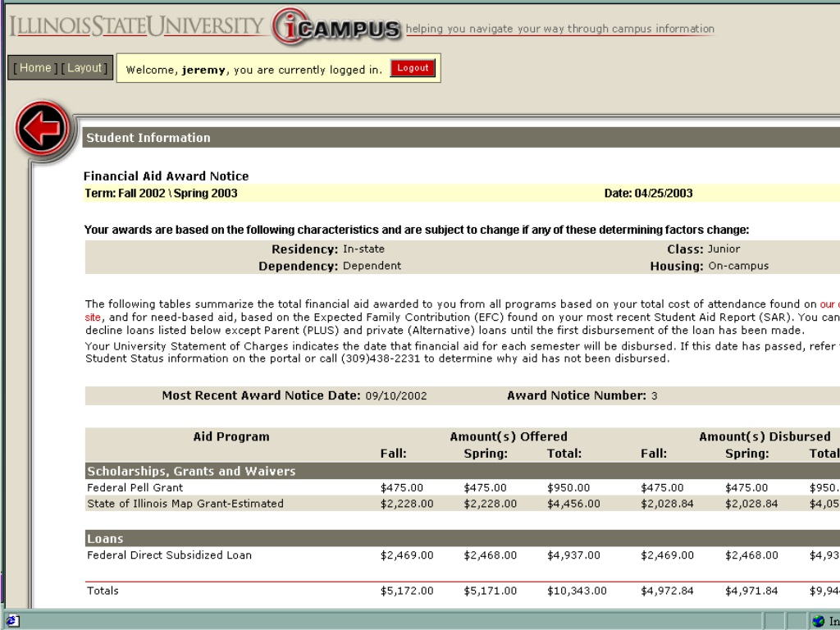Click the Housing value On-campus
840x630 pixels.
(738, 266)
